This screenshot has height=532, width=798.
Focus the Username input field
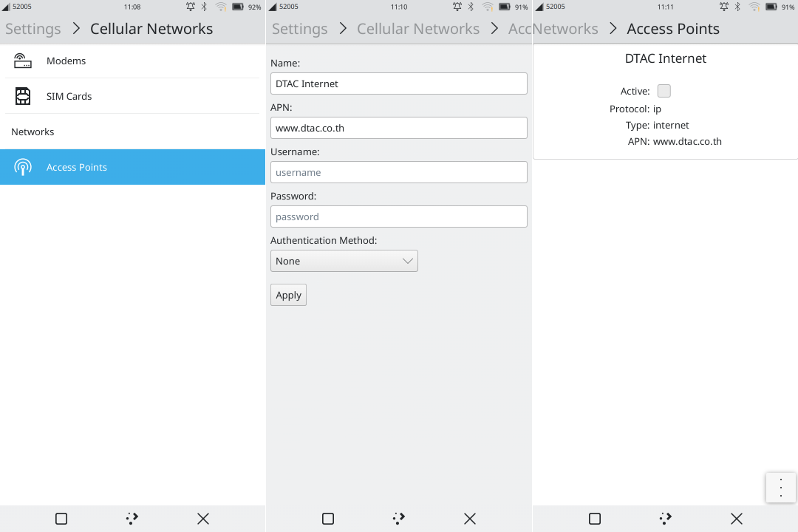coord(398,172)
